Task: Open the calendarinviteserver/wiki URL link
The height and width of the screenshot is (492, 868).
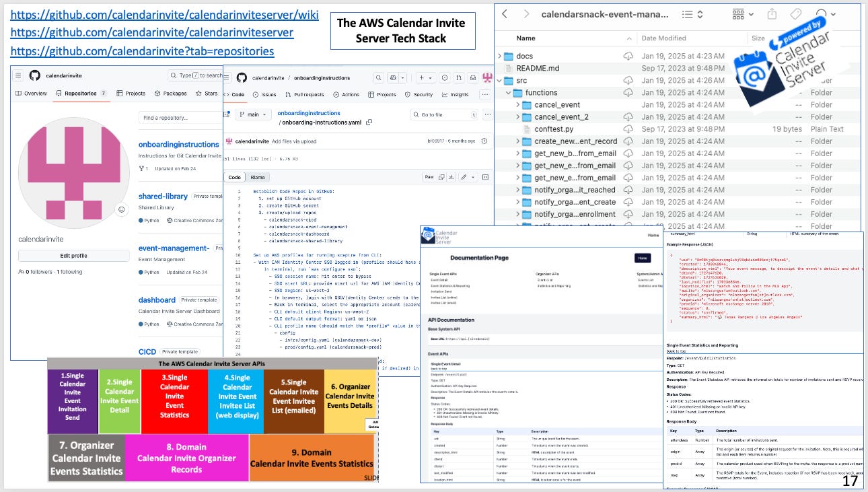Action: 165,14
